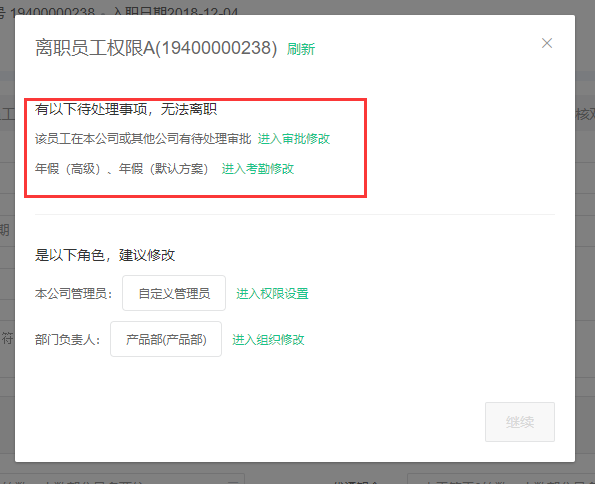Close the 离职员工权限A dialog with X
This screenshot has width=595, height=484.
pyautogui.click(x=546, y=43)
